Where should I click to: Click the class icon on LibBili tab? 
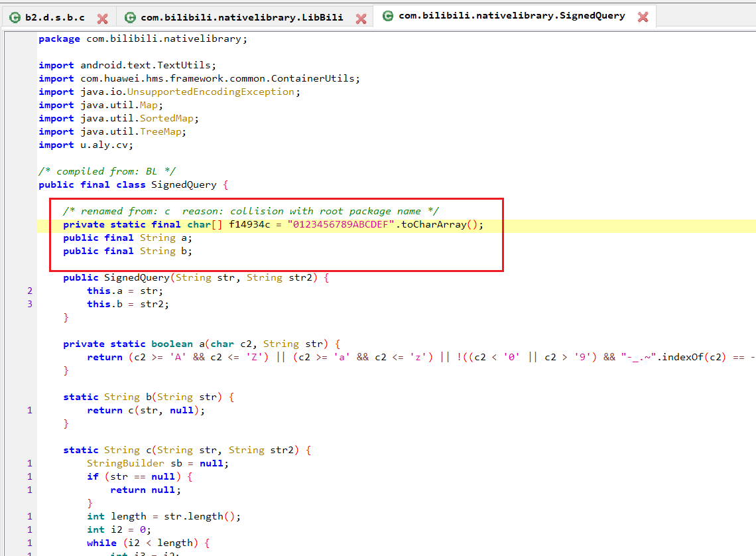pos(130,18)
